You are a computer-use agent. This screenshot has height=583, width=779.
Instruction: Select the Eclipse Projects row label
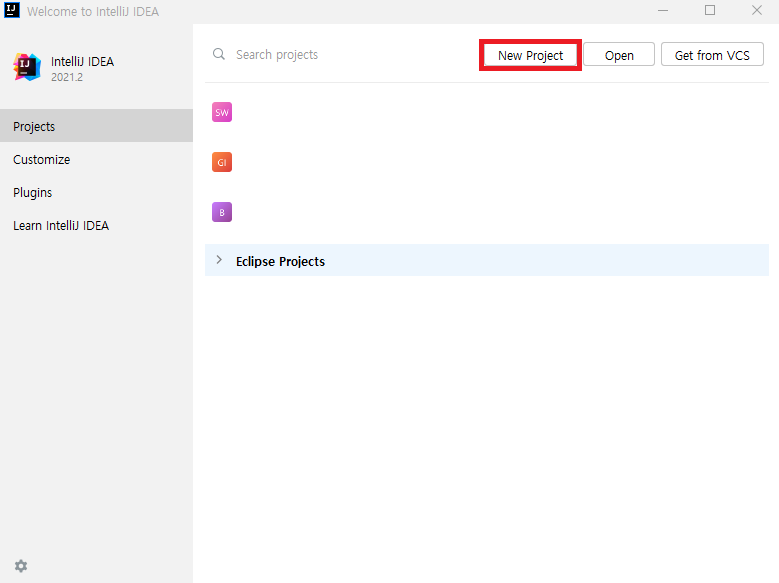pos(280,261)
